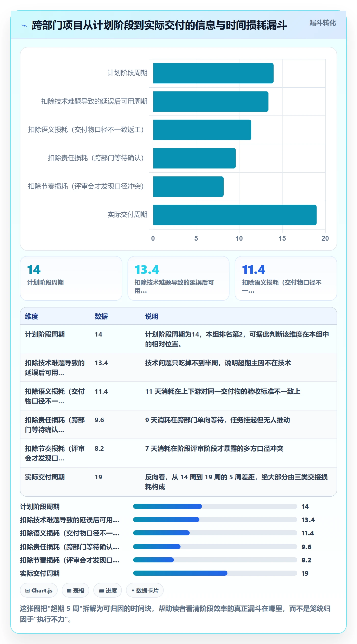Click the chart bar for 扣除节奏损耗

[x=188, y=186]
